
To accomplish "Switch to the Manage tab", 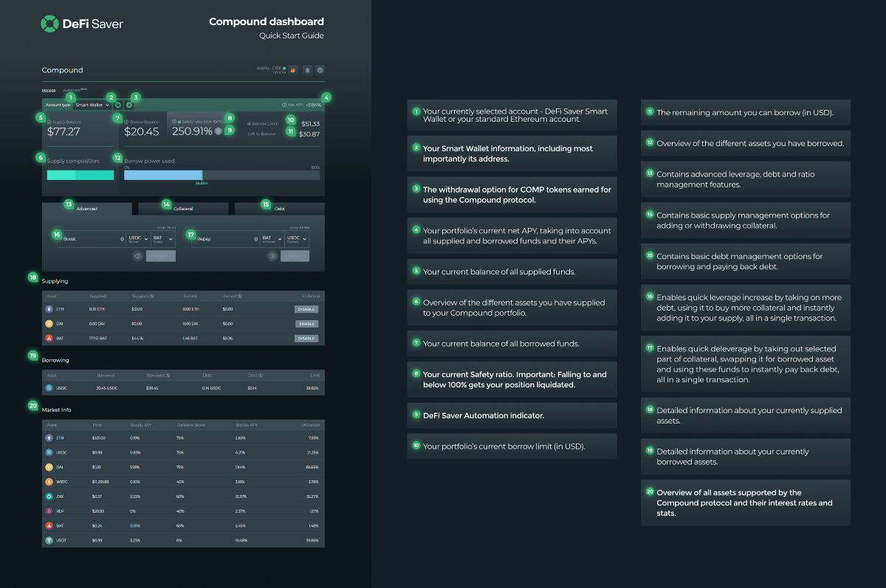I will point(48,90).
